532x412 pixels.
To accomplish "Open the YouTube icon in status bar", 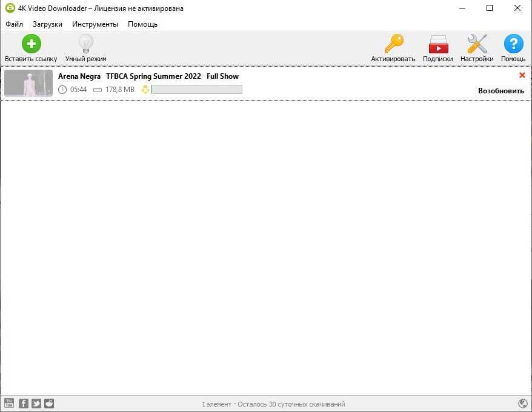I will pyautogui.click(x=9, y=404).
